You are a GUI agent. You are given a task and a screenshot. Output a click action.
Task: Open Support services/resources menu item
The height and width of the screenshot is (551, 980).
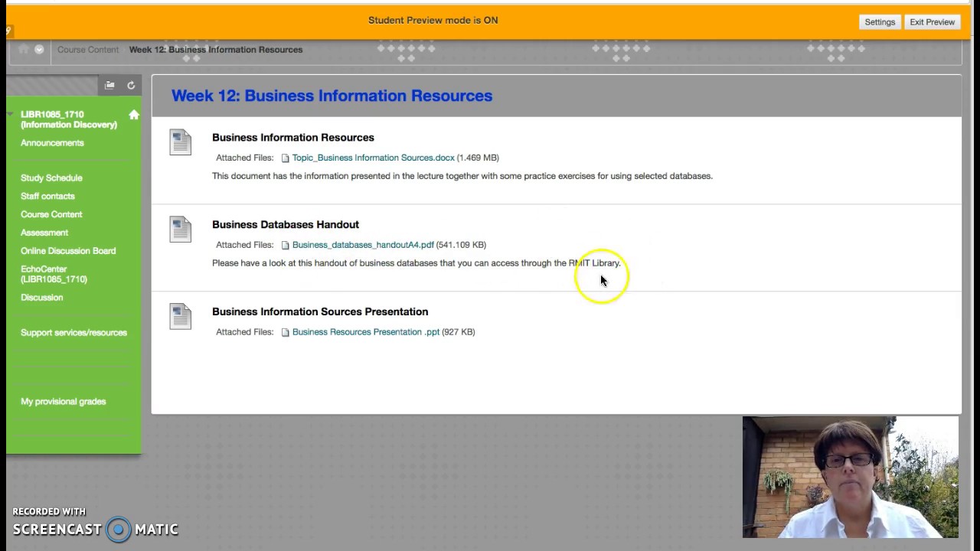[x=73, y=333]
